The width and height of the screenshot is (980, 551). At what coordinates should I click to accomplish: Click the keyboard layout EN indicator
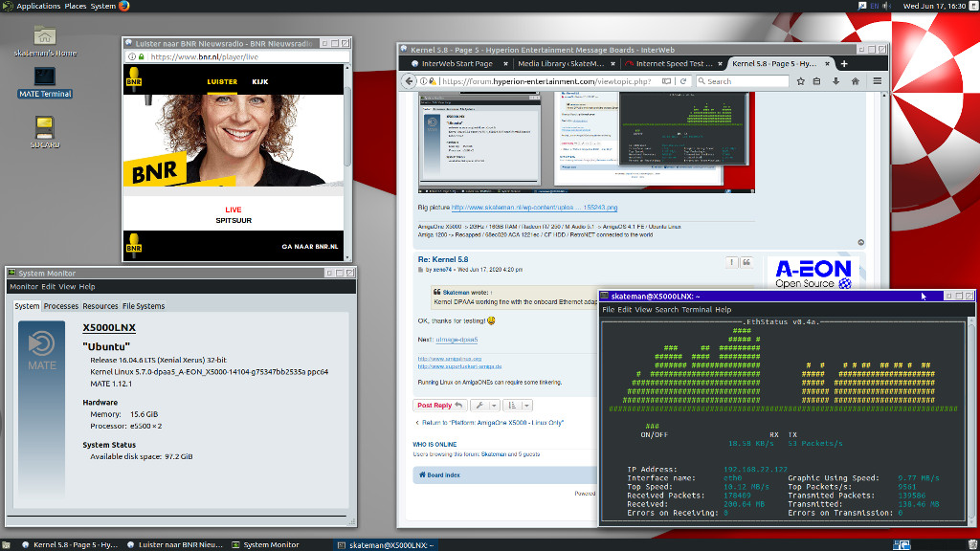pyautogui.click(x=874, y=6)
